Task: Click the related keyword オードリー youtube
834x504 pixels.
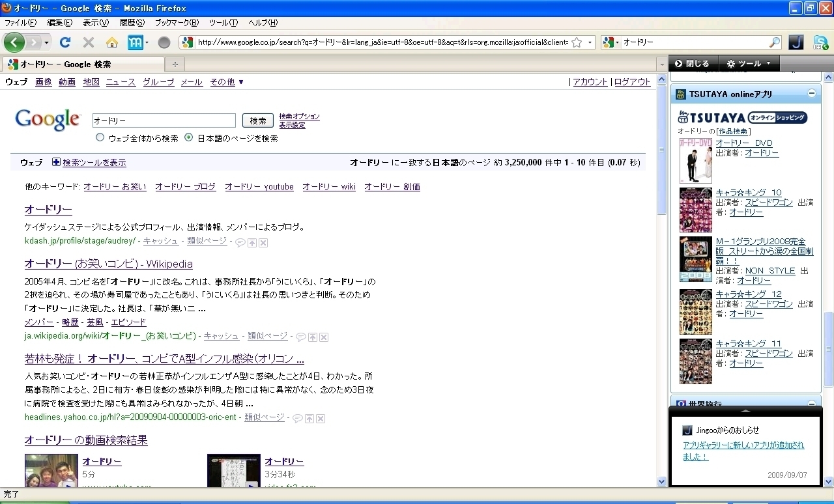Action: point(259,187)
